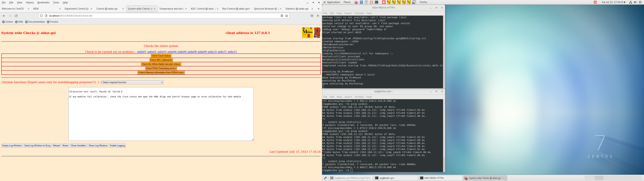The image size is (644, 181).
Task: Click the browser reload page icon
Action: (x=16, y=16)
